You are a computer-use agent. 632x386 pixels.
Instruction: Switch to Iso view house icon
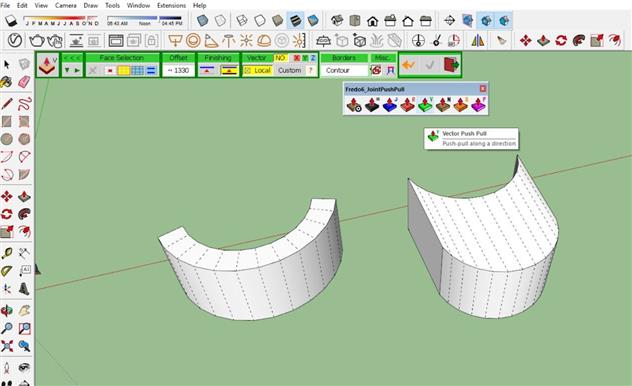tap(337, 20)
